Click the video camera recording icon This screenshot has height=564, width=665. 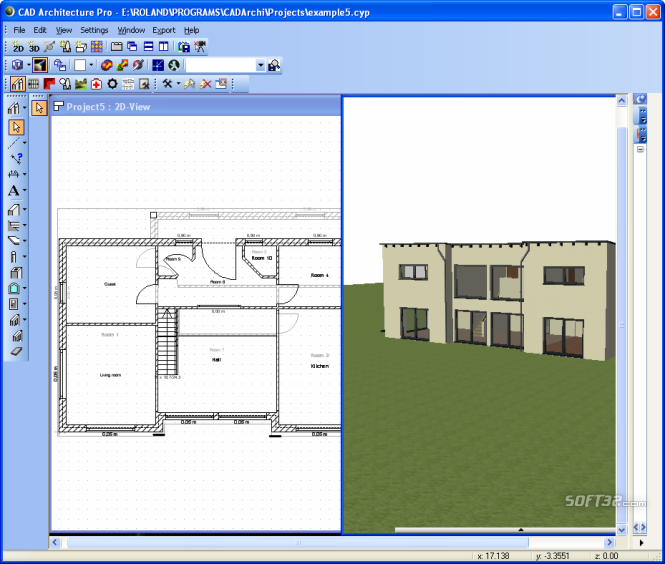pyautogui.click(x=200, y=47)
